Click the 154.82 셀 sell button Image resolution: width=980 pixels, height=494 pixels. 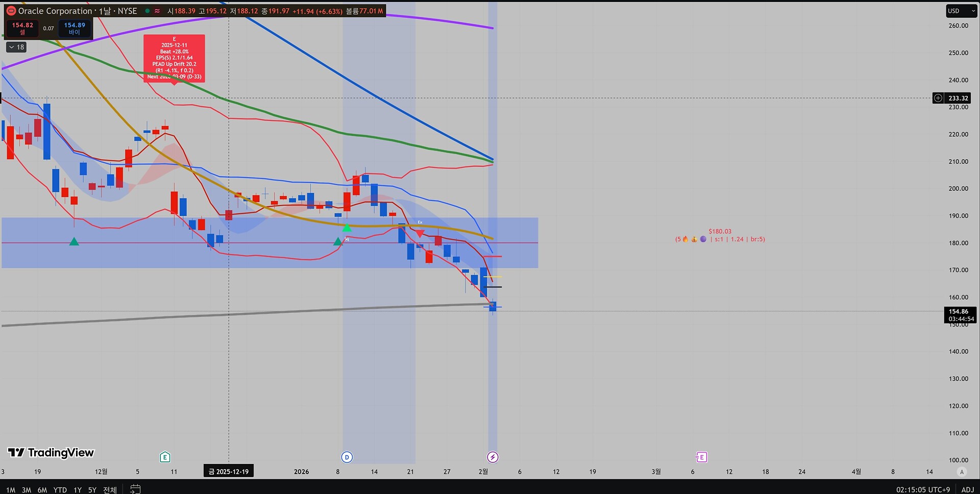tap(22, 28)
